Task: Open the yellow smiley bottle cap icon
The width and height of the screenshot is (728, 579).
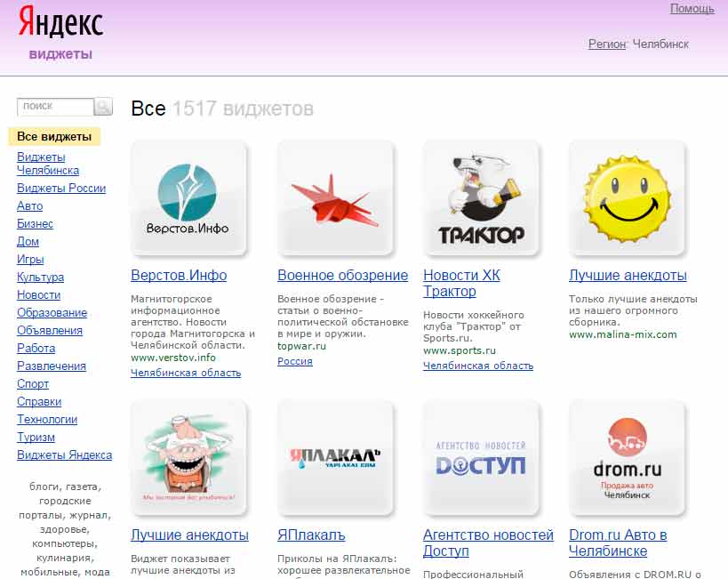Action: (628, 198)
